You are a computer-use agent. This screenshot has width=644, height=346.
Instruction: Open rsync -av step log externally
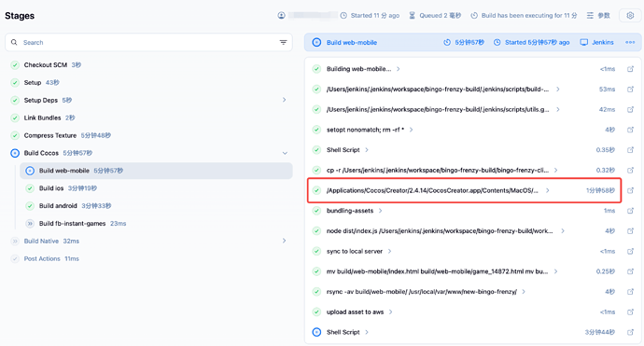630,292
